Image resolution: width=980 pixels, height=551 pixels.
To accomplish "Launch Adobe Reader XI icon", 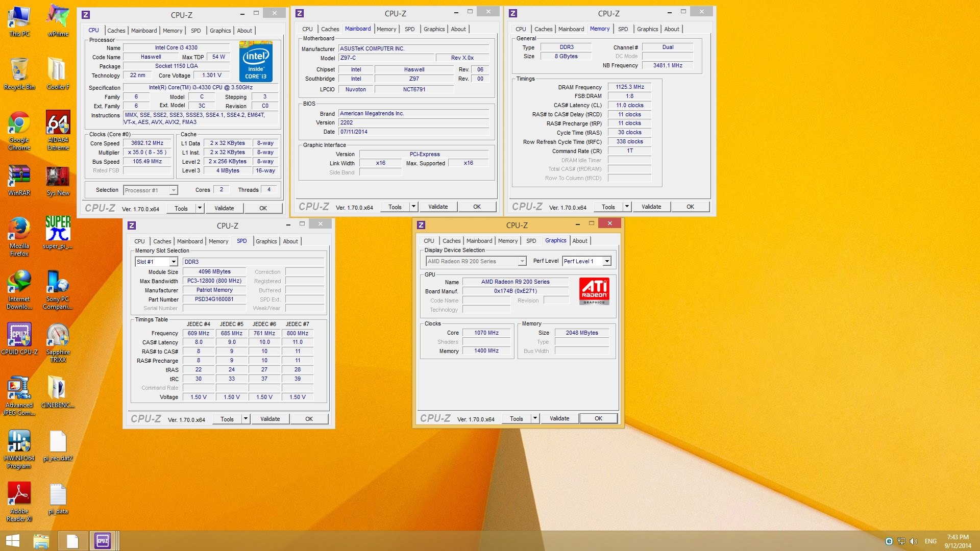I will tap(19, 502).
